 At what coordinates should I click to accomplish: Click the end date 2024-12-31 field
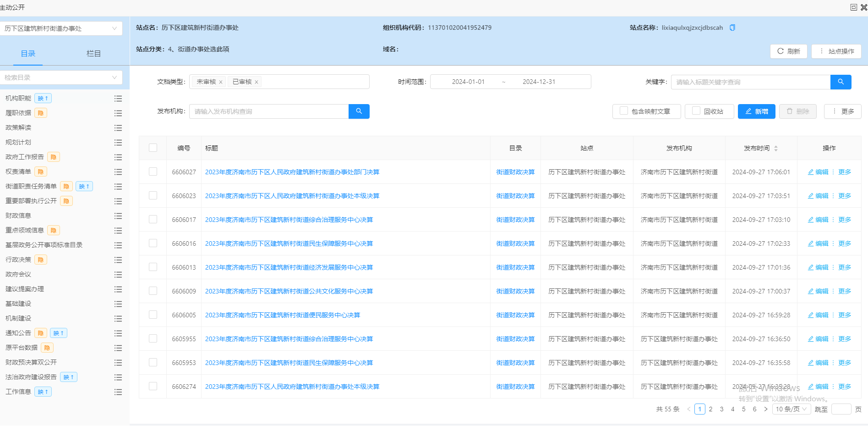[539, 82]
